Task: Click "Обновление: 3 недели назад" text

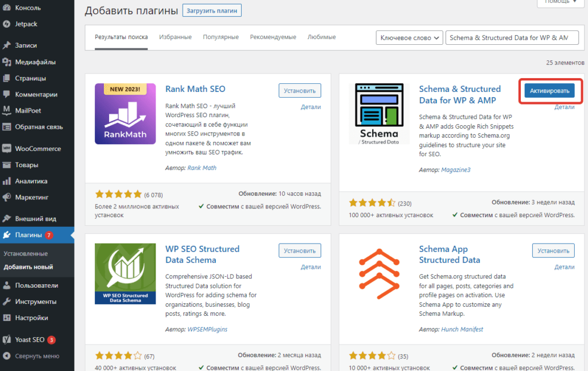Action: [x=533, y=202]
